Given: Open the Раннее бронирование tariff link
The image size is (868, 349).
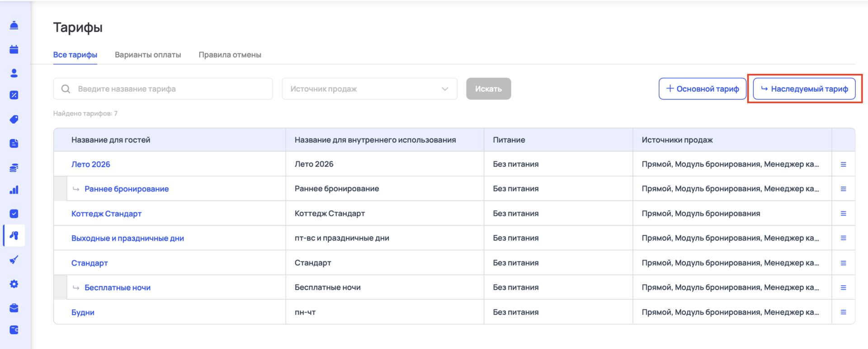Looking at the screenshot, I should pyautogui.click(x=127, y=189).
